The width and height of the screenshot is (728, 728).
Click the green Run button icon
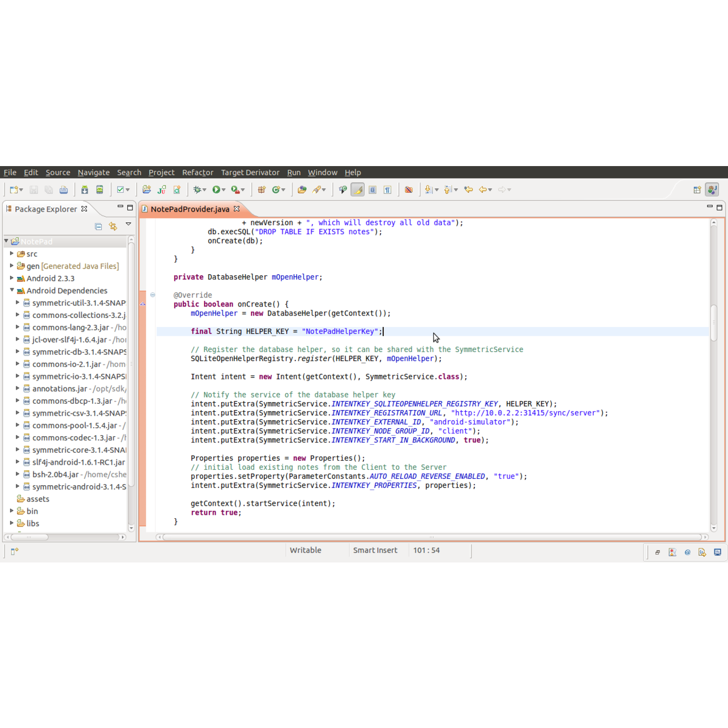coord(216,190)
